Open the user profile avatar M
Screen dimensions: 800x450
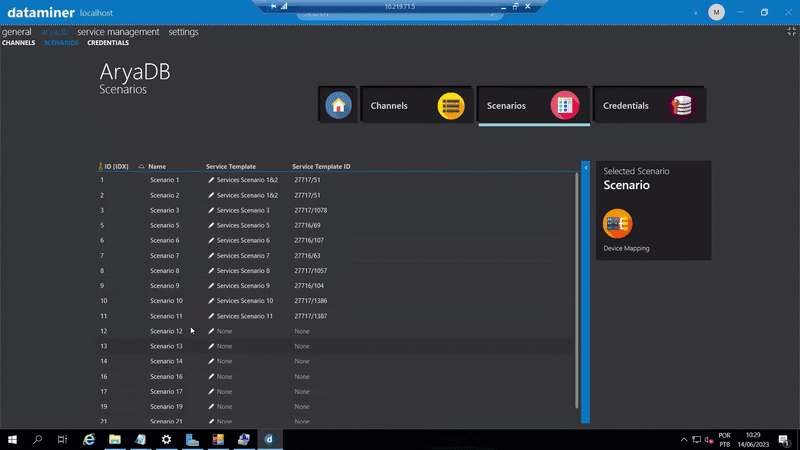[716, 12]
